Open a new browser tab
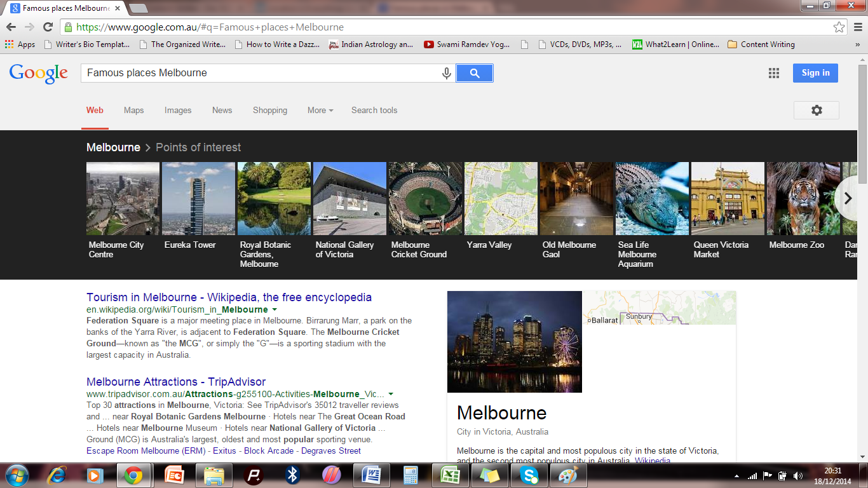 (138, 8)
